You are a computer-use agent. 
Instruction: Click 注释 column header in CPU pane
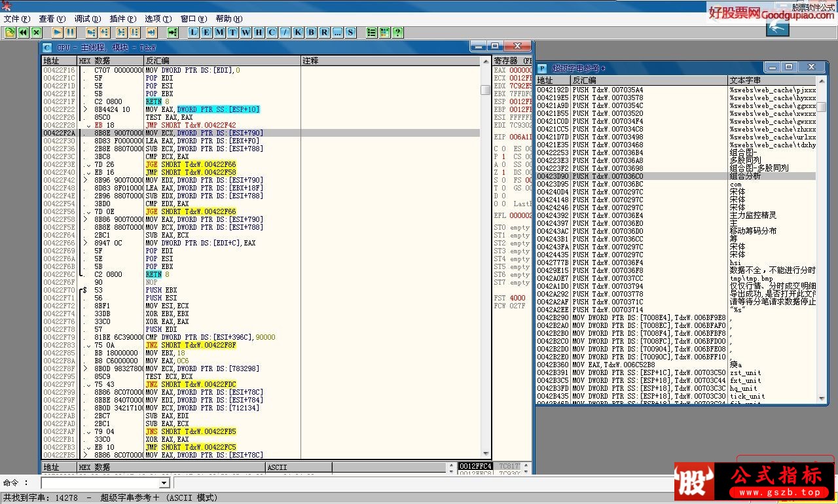pyautogui.click(x=390, y=61)
